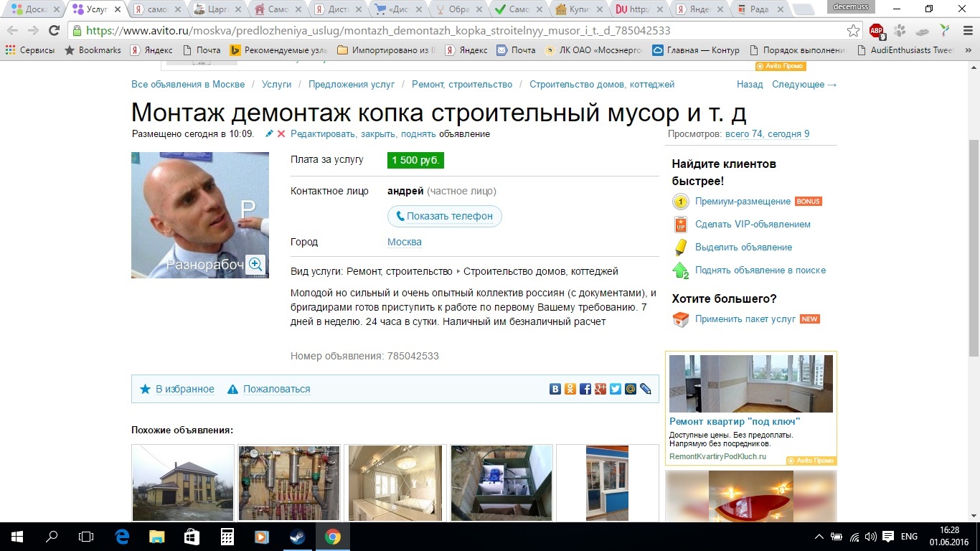Screen dimensions: 980x551
Task: Open the Импортировано bookmarks folder
Action: tap(386, 50)
